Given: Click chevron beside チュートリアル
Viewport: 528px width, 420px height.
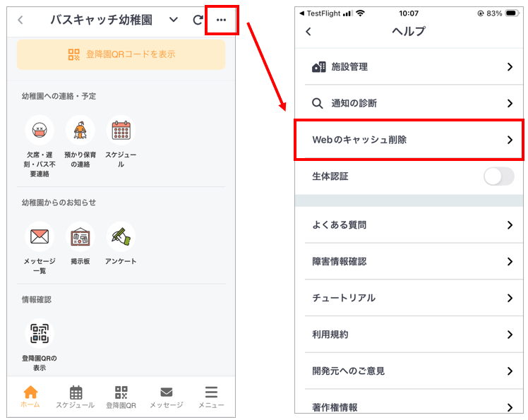Looking at the screenshot, I should click(510, 298).
